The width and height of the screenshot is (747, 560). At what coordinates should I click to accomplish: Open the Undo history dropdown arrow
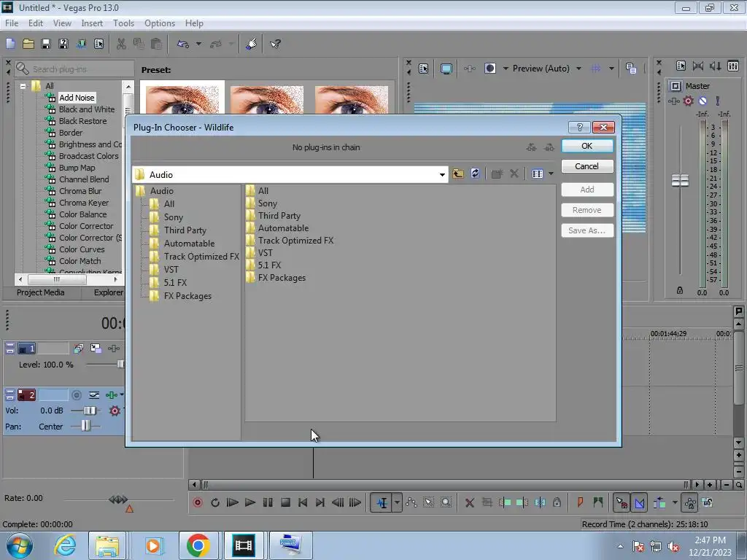tap(198, 44)
